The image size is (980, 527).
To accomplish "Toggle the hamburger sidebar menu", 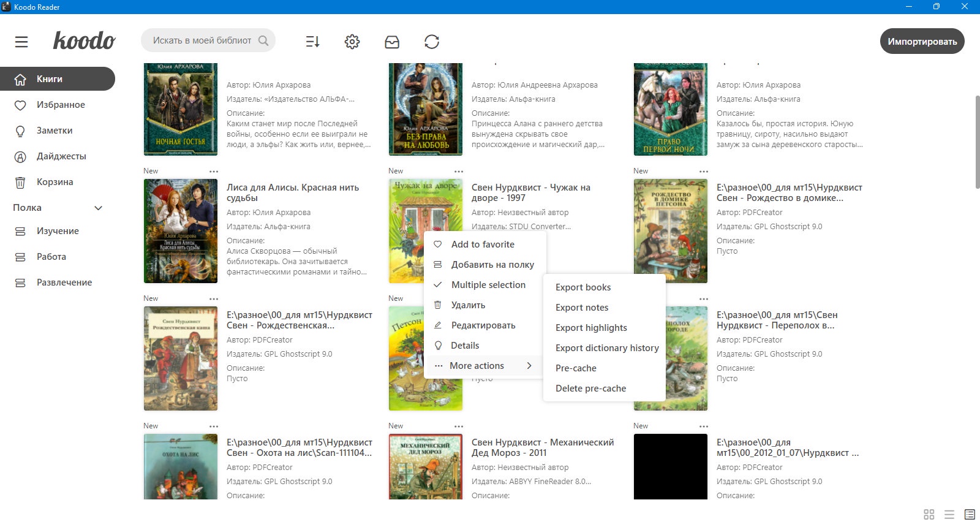I will click(x=21, y=42).
